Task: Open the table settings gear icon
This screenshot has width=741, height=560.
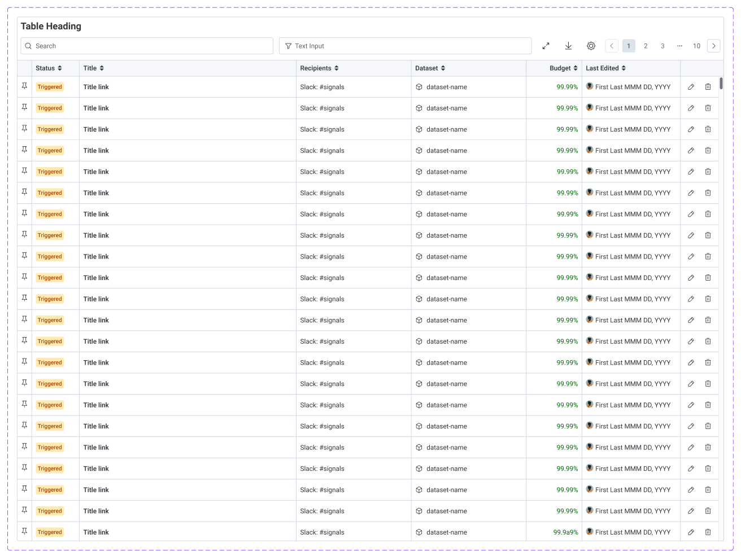Action: click(591, 46)
